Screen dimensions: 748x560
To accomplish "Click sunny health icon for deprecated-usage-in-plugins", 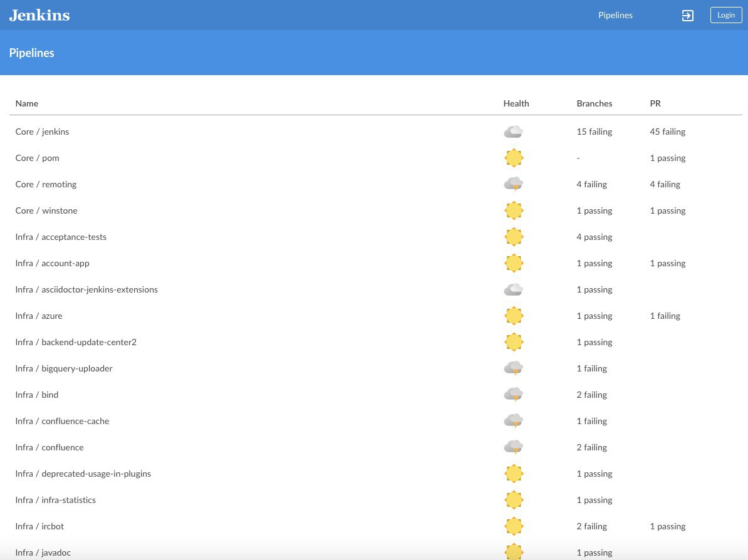I will point(514,474).
